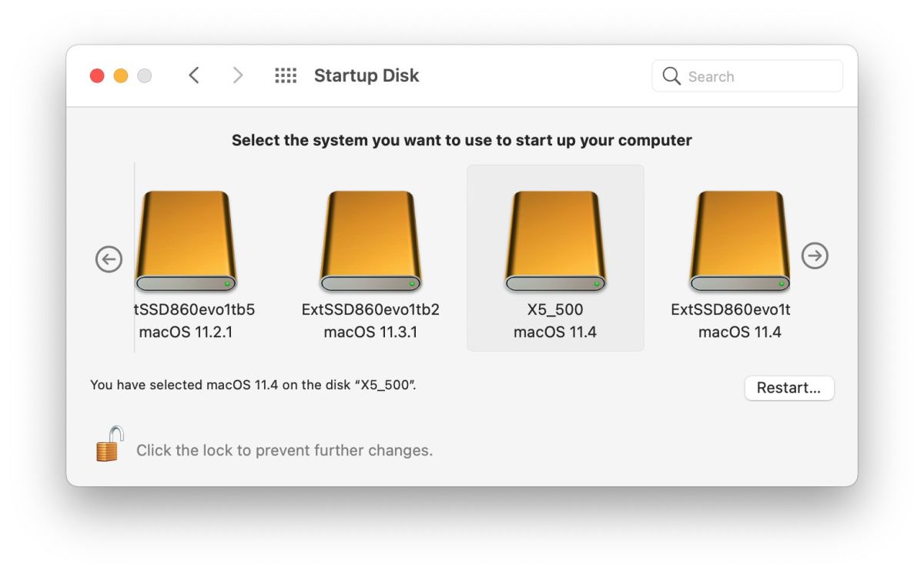Choose macOS 11.4 on X5_500 as startup system
The width and height of the screenshot is (924, 574).
click(x=555, y=241)
